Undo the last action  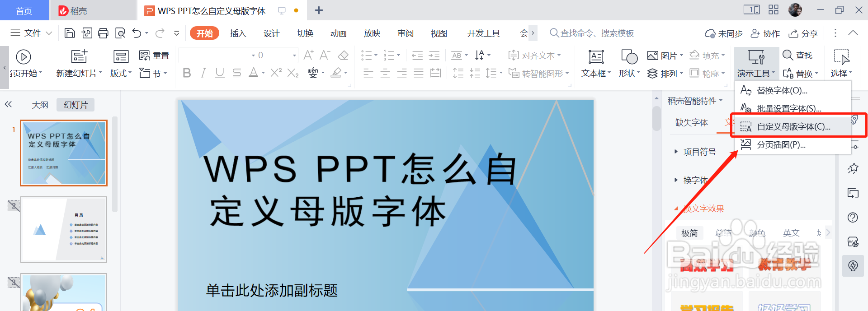click(x=137, y=33)
